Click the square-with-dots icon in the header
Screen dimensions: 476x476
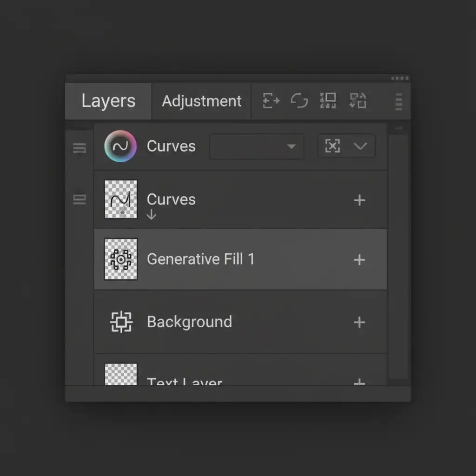(328, 101)
